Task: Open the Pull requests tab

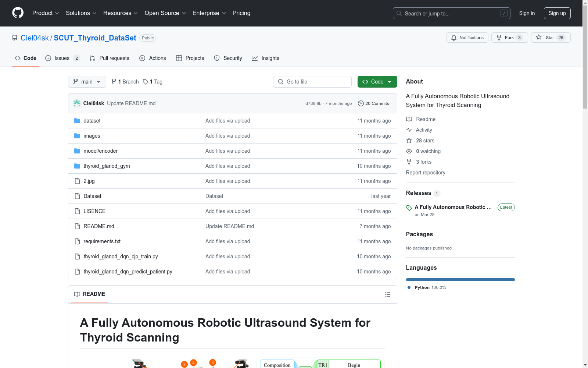Action: (110, 58)
